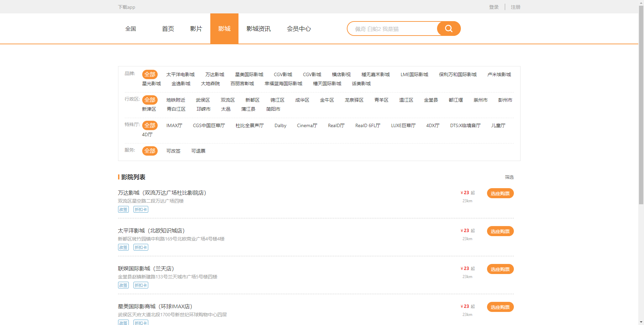The width and height of the screenshot is (644, 325).
Task: Go to 影城资讯 tab
Action: 258,29
